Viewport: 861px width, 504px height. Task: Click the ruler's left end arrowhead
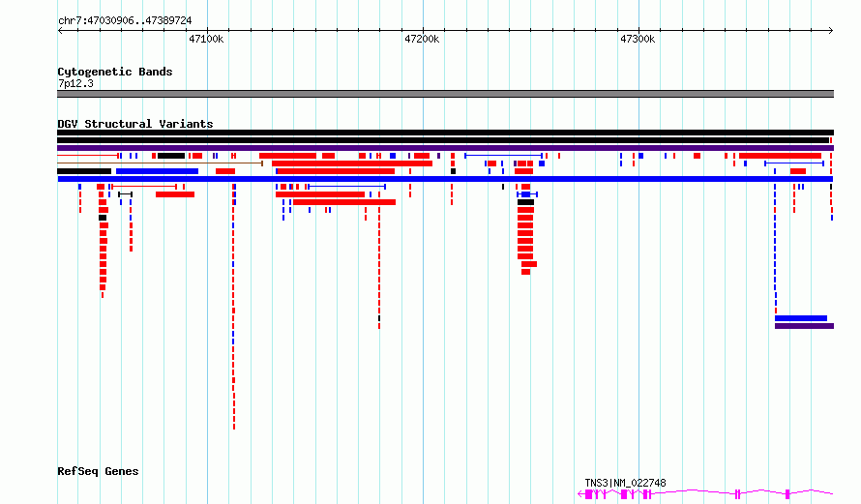click(60, 31)
